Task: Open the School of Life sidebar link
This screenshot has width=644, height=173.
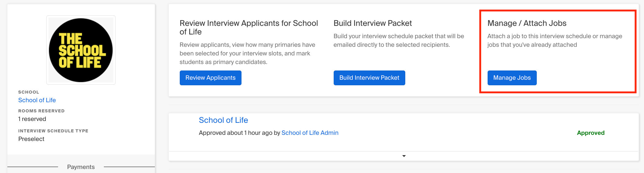Action: (37, 100)
